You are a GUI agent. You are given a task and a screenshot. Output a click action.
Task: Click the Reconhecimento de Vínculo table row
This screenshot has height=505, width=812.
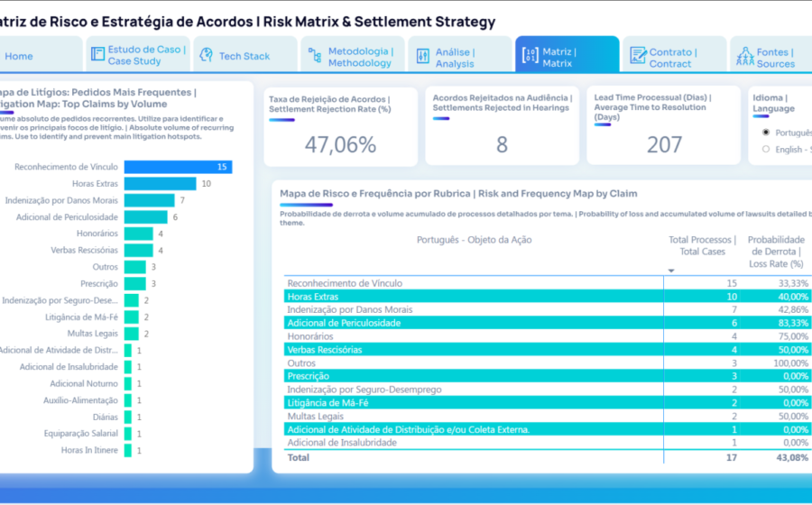548,283
